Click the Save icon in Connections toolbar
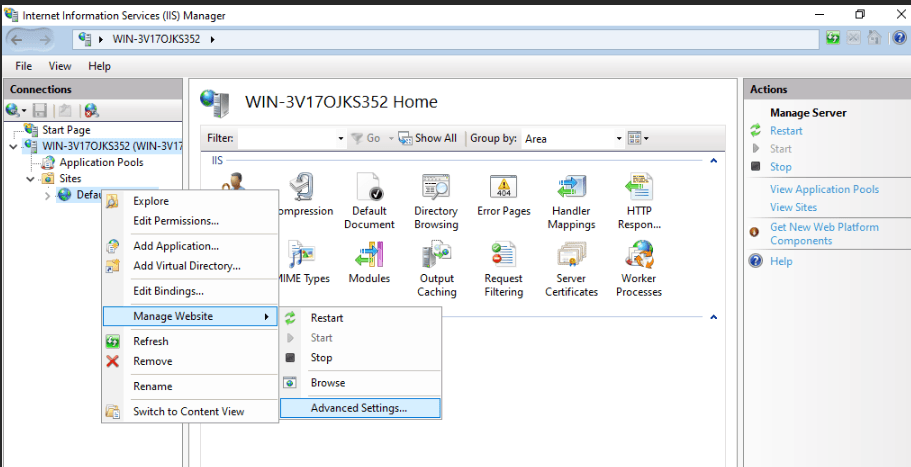Image resolution: width=911 pixels, height=467 pixels. pos(40,110)
